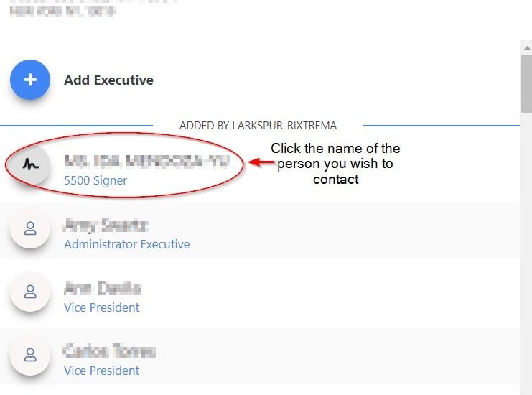The image size is (532, 395).
Task: Select the "Add Executive" text label
Action: [x=108, y=80]
